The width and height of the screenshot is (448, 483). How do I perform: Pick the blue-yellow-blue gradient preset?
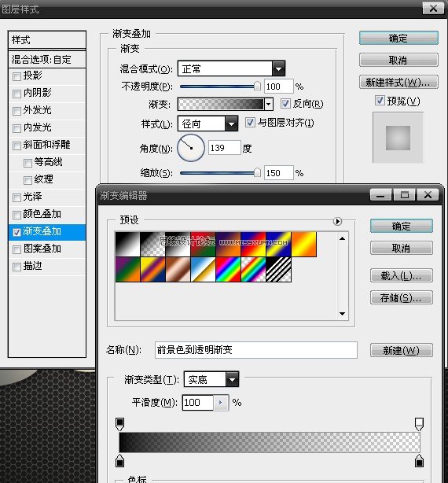279,245
